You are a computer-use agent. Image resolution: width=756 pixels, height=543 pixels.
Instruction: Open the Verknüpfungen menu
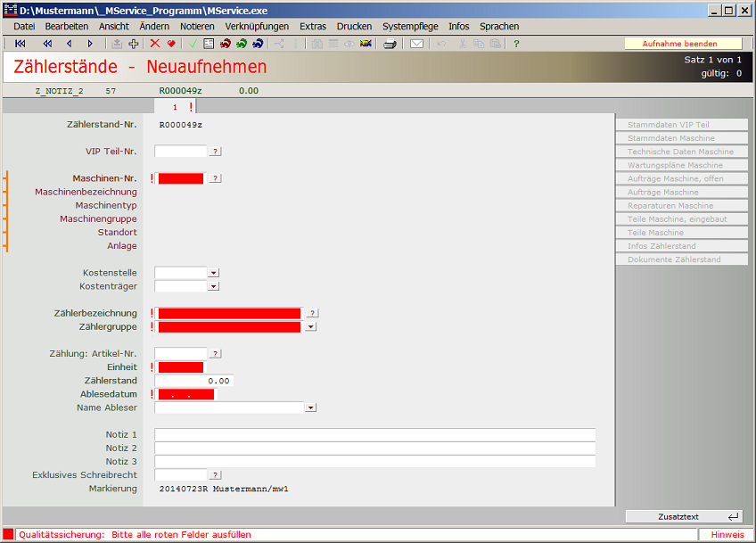[257, 27]
